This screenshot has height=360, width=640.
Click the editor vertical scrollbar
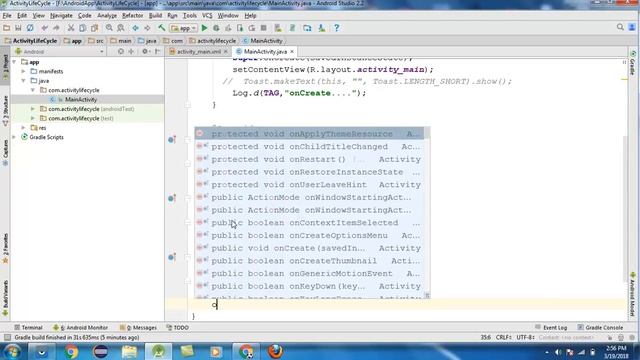pos(625,208)
